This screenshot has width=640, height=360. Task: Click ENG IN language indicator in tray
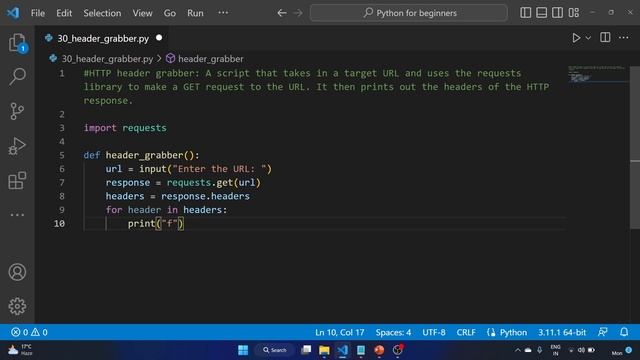(555, 350)
